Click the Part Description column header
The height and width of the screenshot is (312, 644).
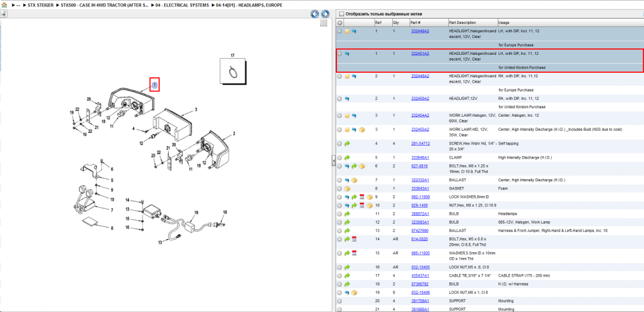pyautogui.click(x=462, y=23)
